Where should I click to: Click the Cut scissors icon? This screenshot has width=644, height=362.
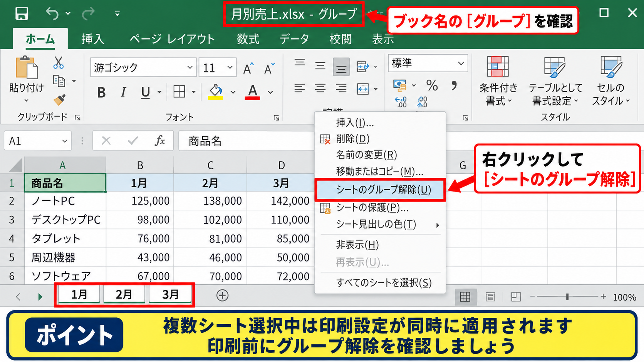59,62
